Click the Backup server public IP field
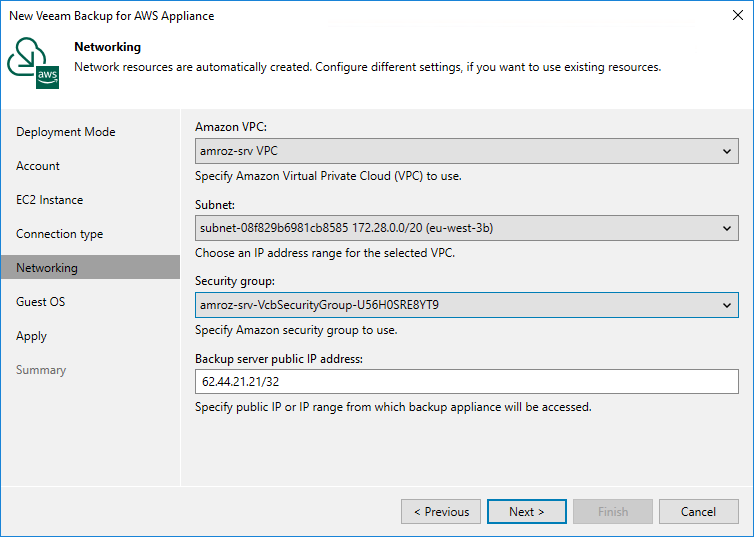 pyautogui.click(x=466, y=382)
